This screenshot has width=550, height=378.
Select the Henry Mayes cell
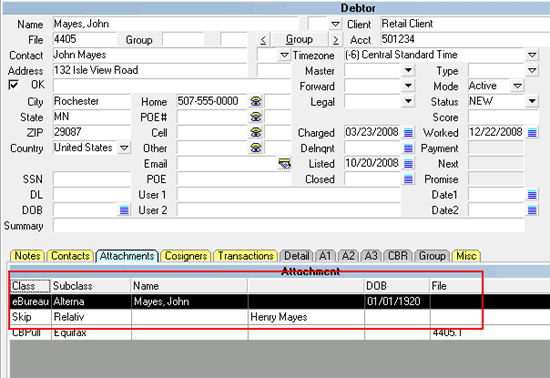306,317
